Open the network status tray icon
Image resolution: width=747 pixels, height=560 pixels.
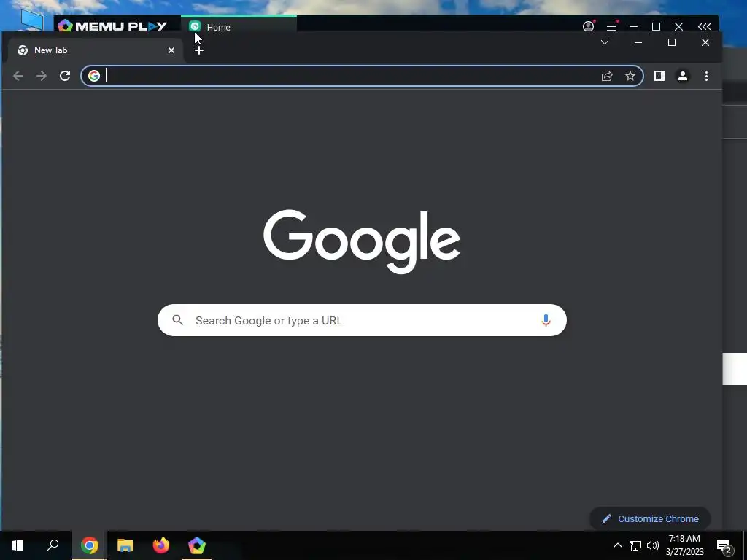(x=635, y=545)
